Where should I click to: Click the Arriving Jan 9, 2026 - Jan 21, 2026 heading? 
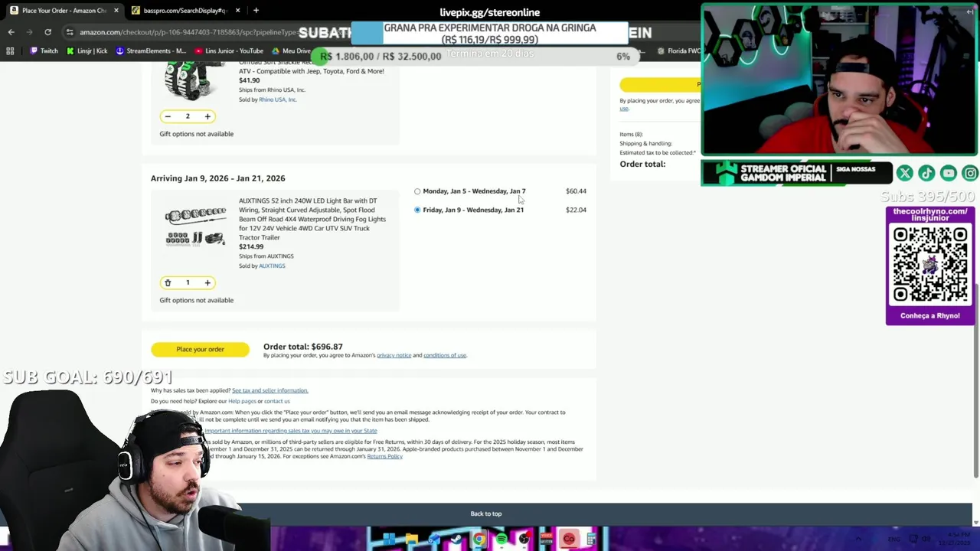[217, 178]
